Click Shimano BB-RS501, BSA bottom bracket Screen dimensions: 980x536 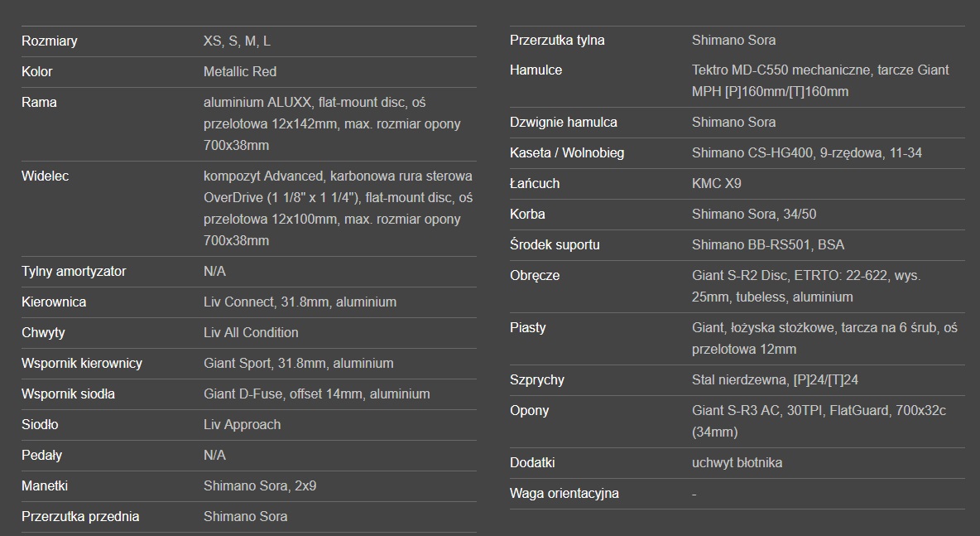click(768, 245)
